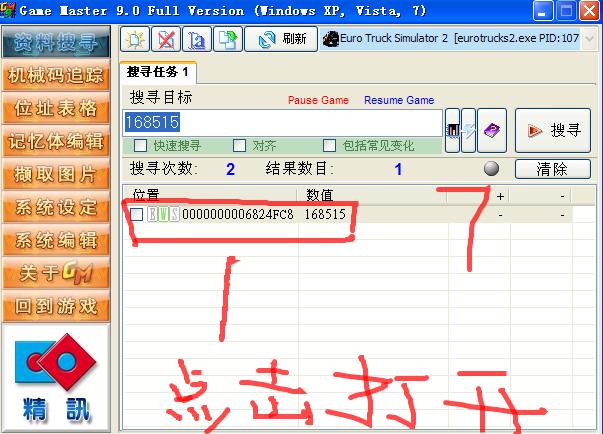Viewport: 603px width, 434px height.
Task: Toggle the 对齐 checkbox
Action: pyautogui.click(x=239, y=146)
